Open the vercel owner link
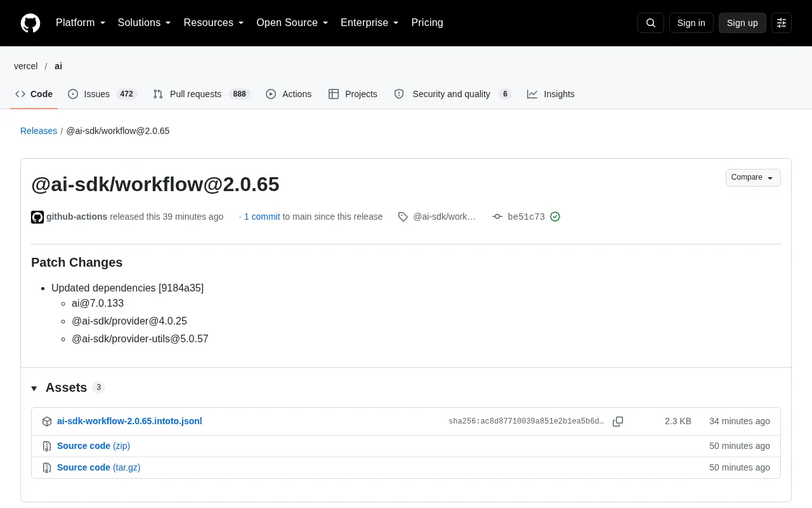Viewport: 812px width, 508px height. [26, 66]
